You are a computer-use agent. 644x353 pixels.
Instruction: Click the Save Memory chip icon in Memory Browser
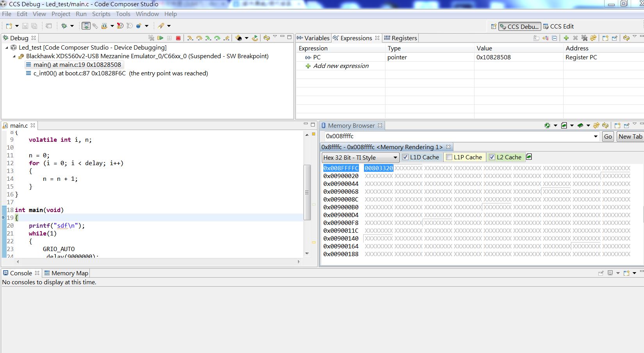pos(547,125)
